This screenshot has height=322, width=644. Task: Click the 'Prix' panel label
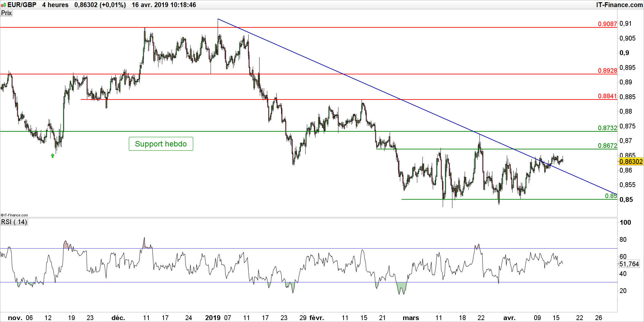(6, 13)
